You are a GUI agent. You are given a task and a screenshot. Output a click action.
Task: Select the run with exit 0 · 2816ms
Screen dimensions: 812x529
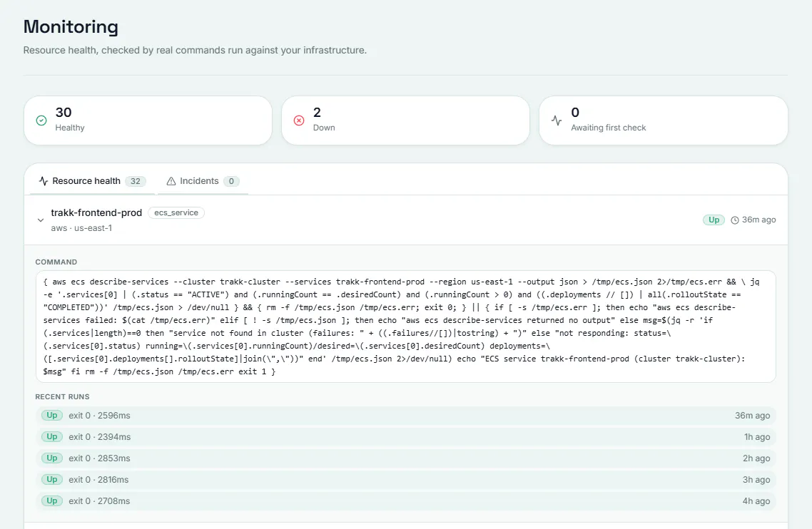point(405,480)
